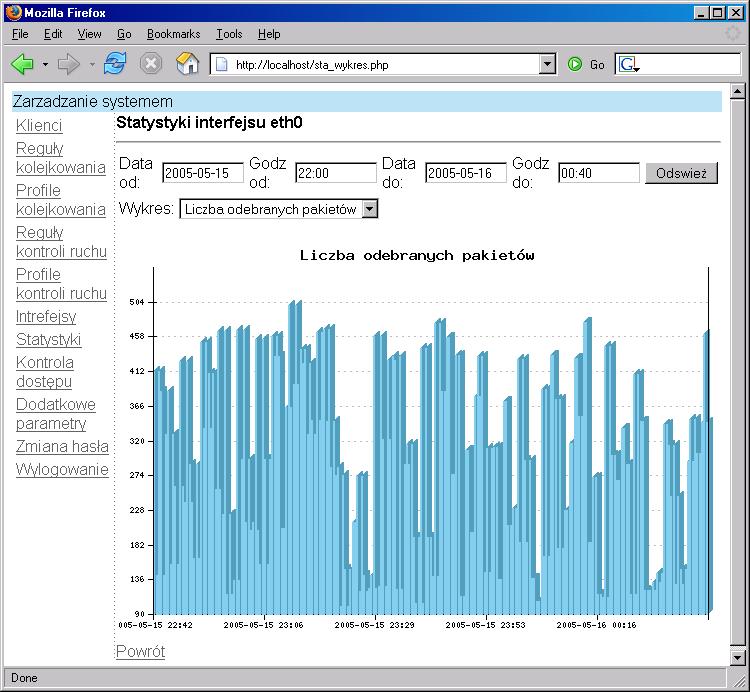Click the URL address bar

383,64
